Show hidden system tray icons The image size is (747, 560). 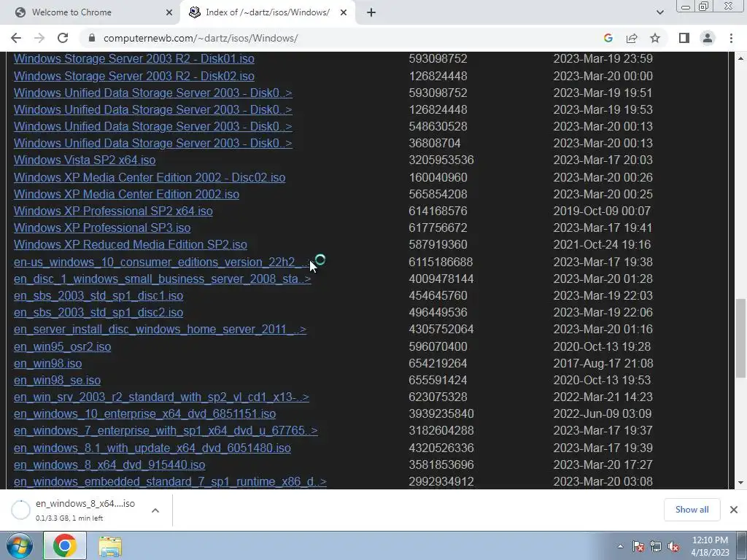click(620, 546)
